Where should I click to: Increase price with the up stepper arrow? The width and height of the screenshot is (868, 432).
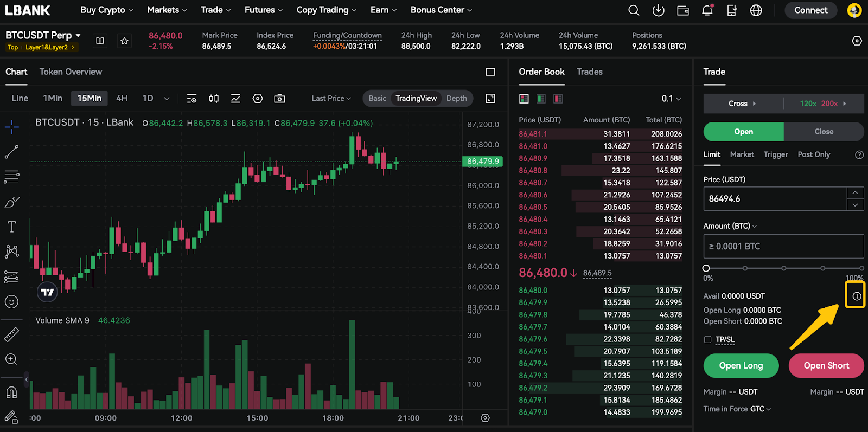pyautogui.click(x=855, y=193)
